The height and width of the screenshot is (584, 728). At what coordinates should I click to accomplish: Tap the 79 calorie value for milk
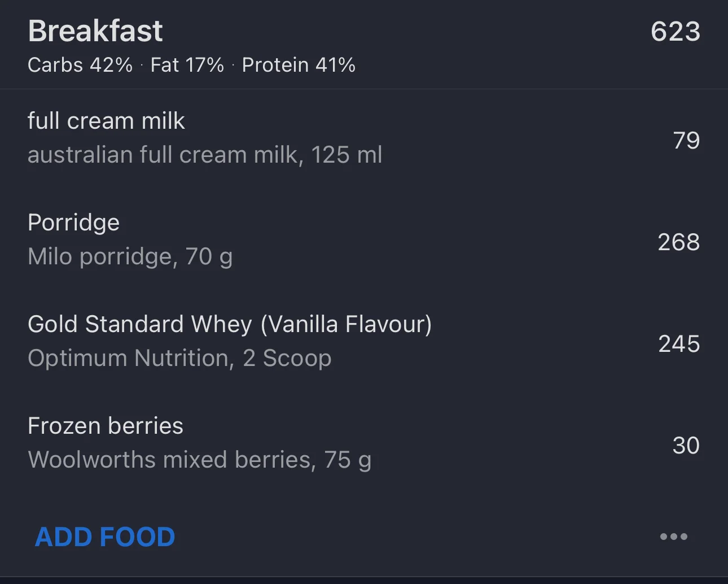tap(686, 141)
